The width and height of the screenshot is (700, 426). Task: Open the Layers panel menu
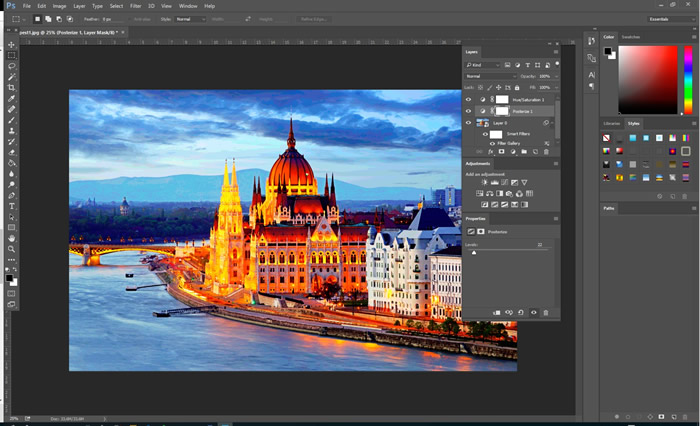(x=556, y=52)
